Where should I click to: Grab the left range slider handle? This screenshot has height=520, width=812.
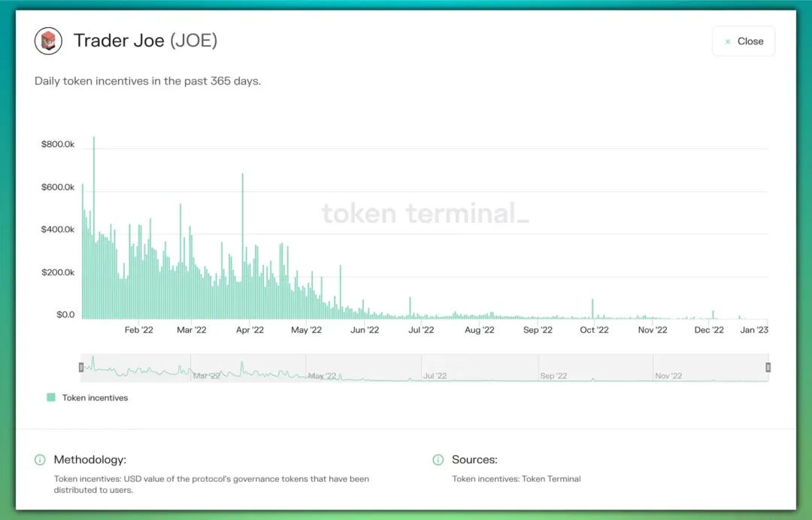click(81, 367)
